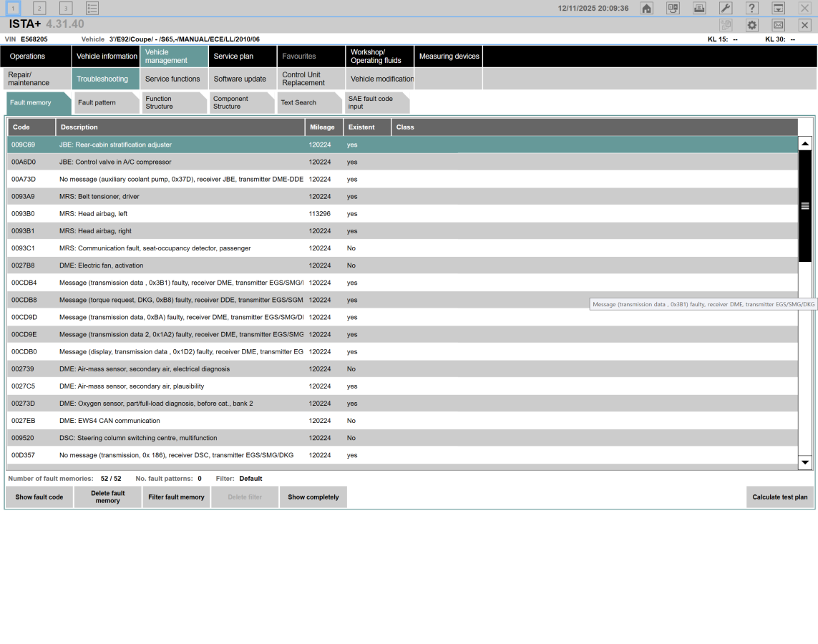Click the home icon in top toolbar
Image resolution: width=818 pixels, height=644 pixels.
(x=647, y=9)
